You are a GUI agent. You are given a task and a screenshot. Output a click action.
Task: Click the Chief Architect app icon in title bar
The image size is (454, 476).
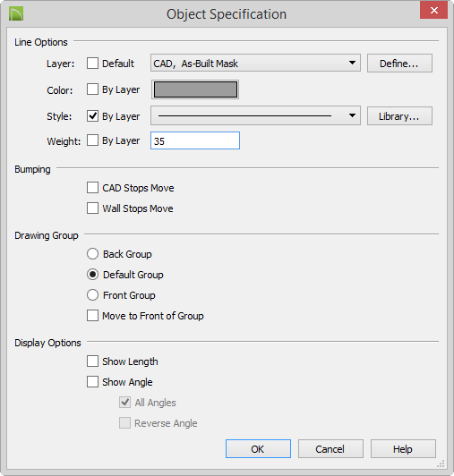(x=16, y=14)
